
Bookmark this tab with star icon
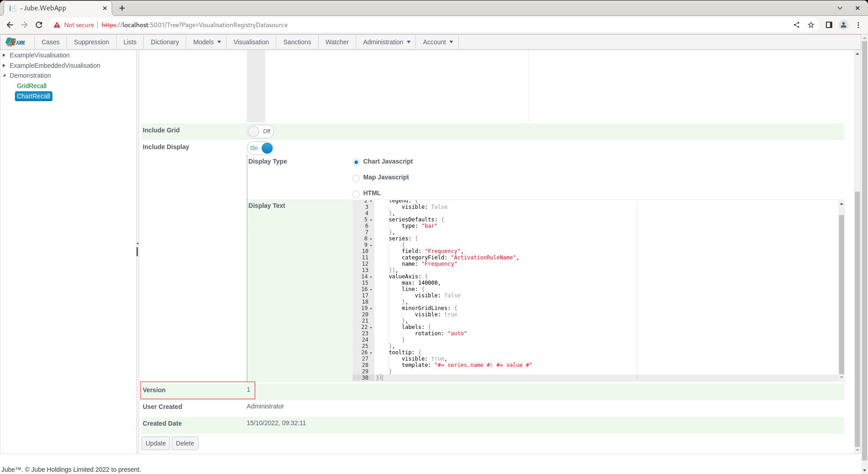pyautogui.click(x=811, y=25)
